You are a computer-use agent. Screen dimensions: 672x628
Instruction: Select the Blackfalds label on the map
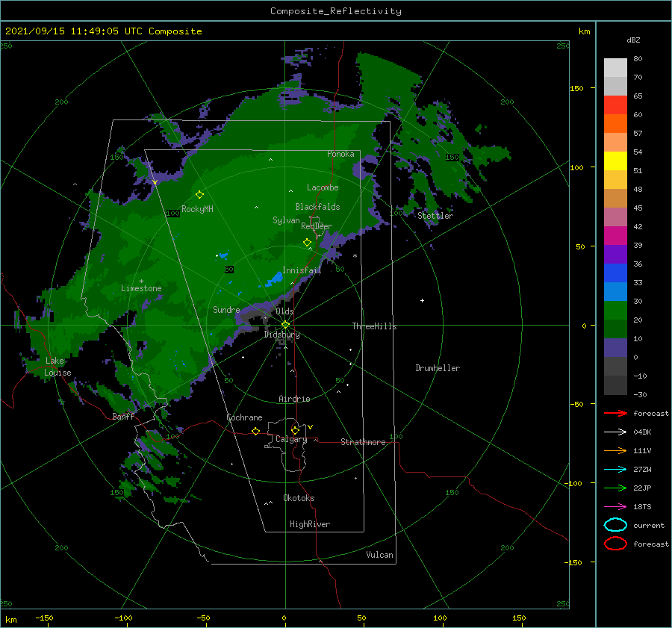[317, 207]
